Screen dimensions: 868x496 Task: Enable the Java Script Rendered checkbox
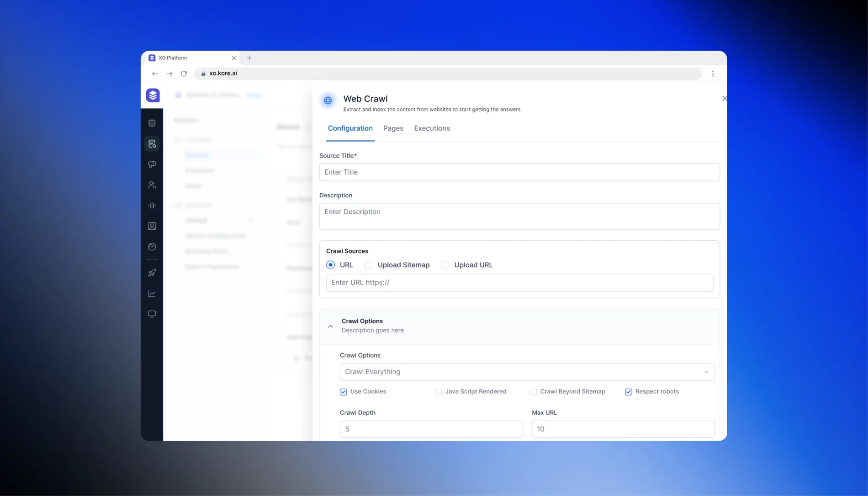point(438,392)
